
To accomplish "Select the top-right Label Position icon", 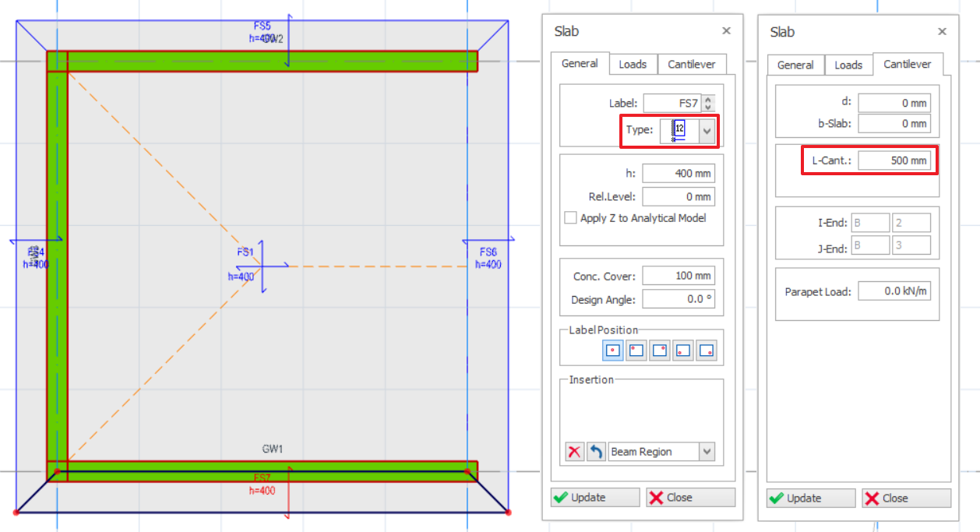I will tap(659, 350).
